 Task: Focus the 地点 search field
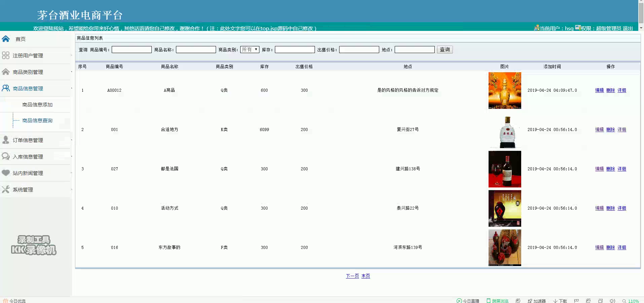(x=415, y=50)
